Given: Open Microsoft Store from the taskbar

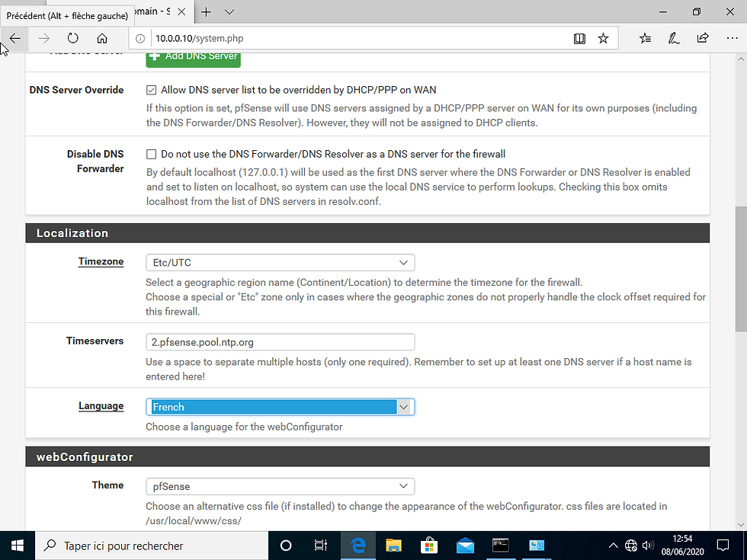Looking at the screenshot, I should coord(429,546).
